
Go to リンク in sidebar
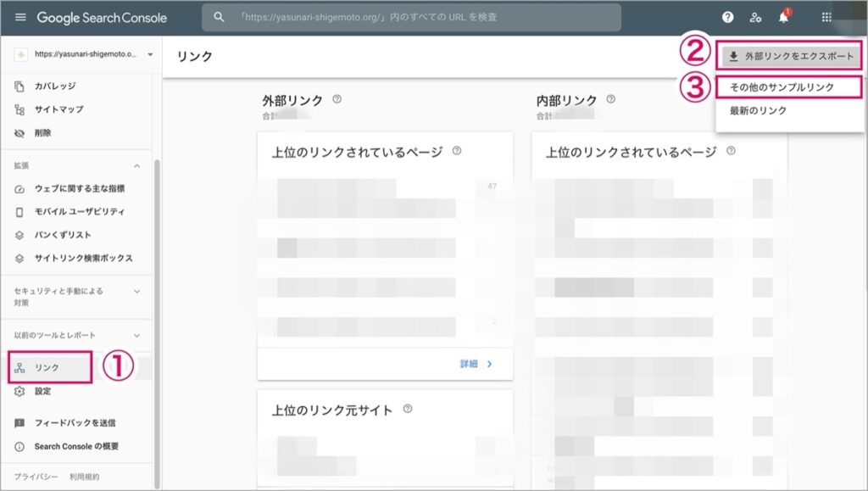[x=47, y=367]
